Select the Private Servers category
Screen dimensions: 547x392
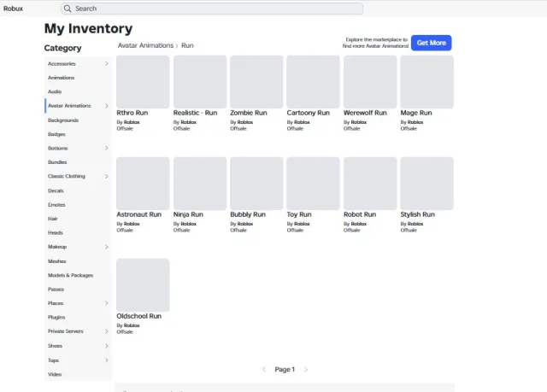(66, 331)
